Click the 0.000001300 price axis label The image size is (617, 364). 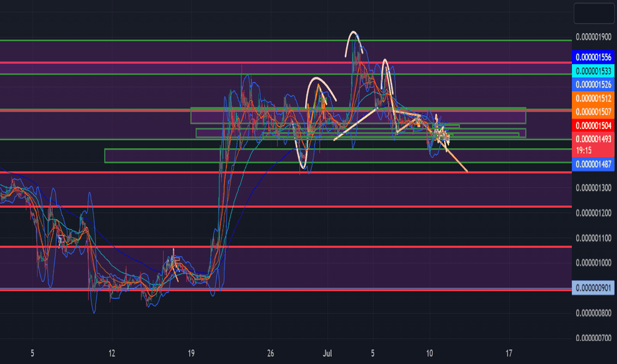tap(593, 188)
